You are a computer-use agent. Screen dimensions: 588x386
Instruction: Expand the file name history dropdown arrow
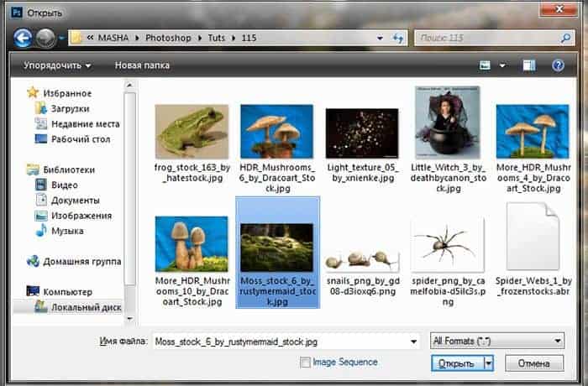pyautogui.click(x=413, y=341)
